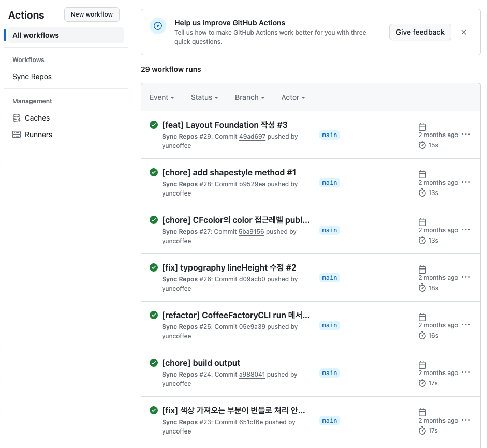Image resolution: width=487 pixels, height=448 pixels.
Task: Click stopwatch icon beside 18s duration
Action: (422, 288)
